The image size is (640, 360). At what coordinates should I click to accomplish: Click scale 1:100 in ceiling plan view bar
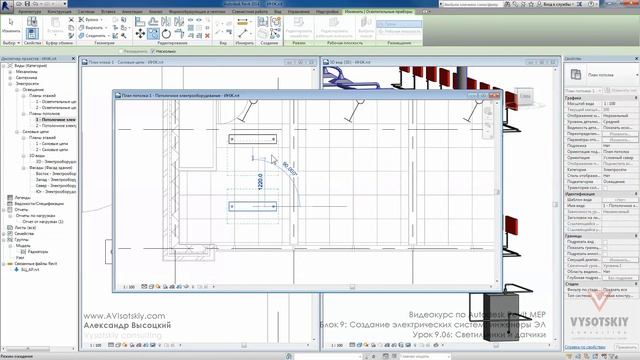pos(129,287)
